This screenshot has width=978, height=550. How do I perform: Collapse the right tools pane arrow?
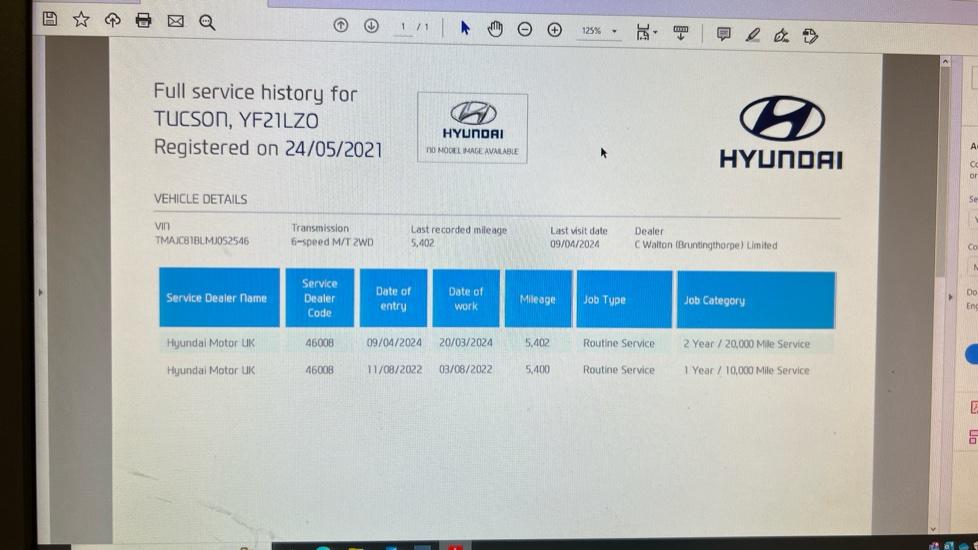(950, 297)
